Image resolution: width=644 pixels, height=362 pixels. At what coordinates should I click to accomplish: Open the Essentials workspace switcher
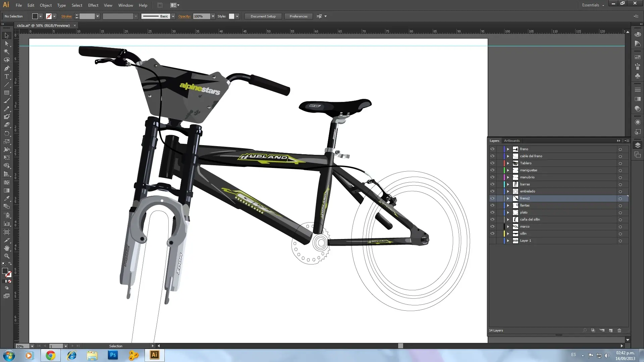tap(593, 5)
